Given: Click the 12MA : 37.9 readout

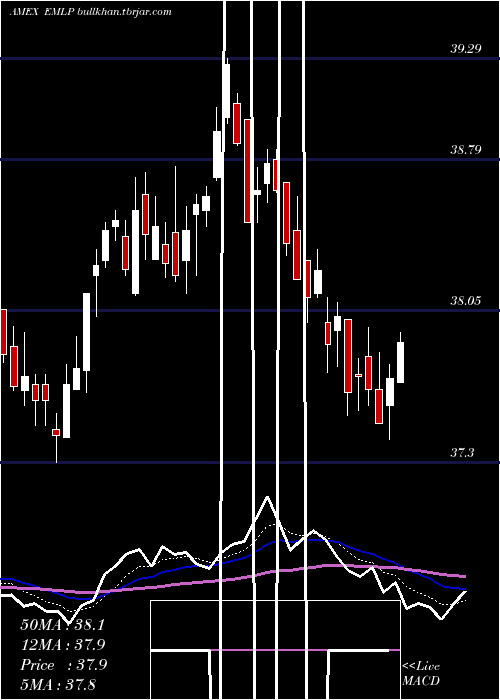Looking at the screenshot, I should coord(63,645).
